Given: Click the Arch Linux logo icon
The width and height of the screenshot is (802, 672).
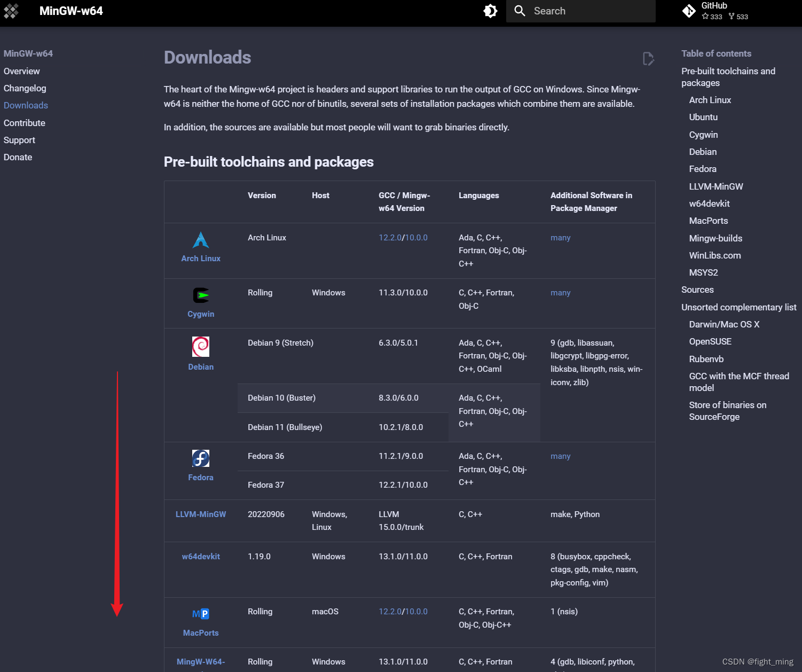Looking at the screenshot, I should pyautogui.click(x=201, y=240).
